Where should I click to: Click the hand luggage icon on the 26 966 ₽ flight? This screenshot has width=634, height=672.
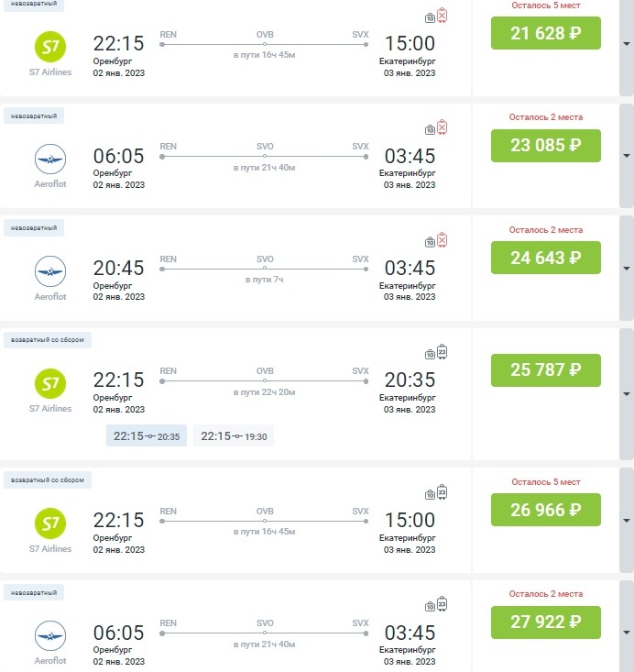pyautogui.click(x=430, y=494)
